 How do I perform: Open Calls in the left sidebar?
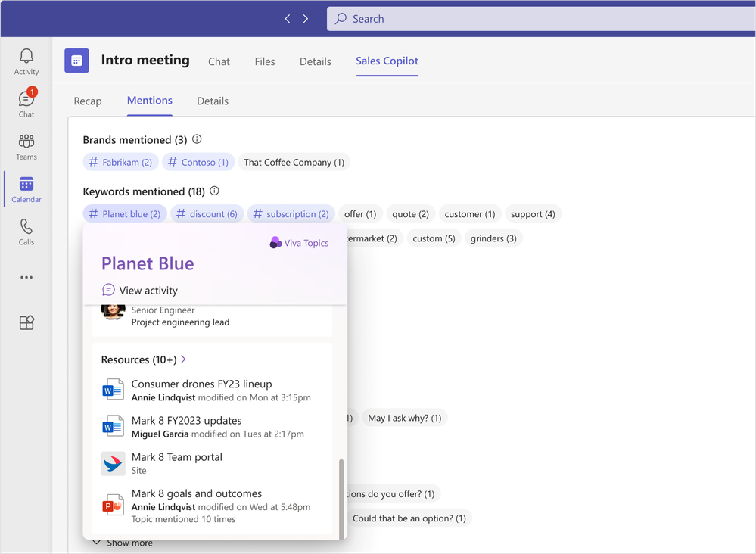pyautogui.click(x=26, y=232)
